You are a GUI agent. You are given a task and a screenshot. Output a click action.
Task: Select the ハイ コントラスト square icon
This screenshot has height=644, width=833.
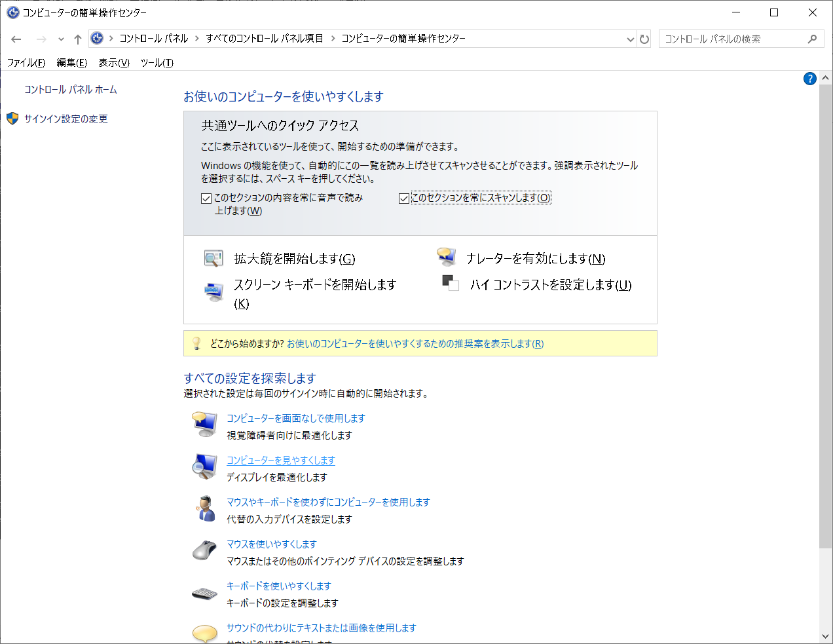[450, 283]
